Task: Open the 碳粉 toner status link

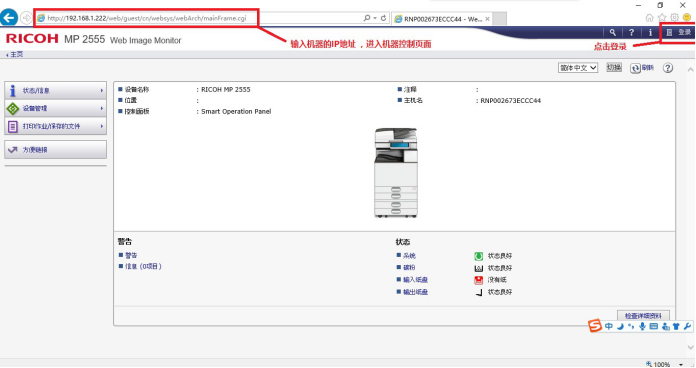Action: tap(409, 268)
